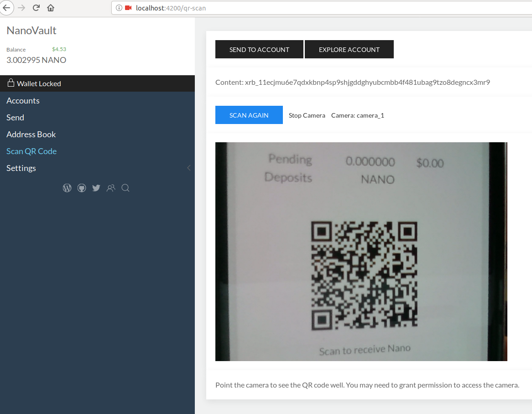Click the browser home icon
This screenshot has width=532, height=414.
[50, 8]
